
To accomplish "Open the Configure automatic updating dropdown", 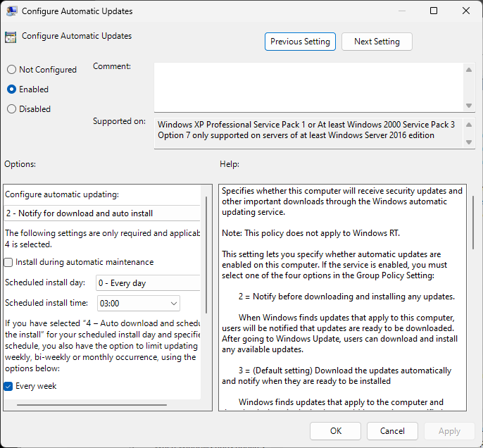I will tap(102, 213).
